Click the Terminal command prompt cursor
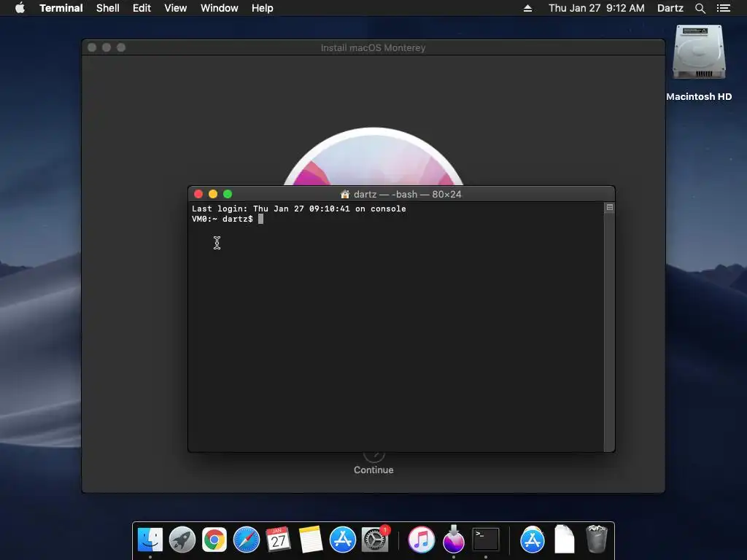Screen dimensions: 747x560 coord(260,219)
